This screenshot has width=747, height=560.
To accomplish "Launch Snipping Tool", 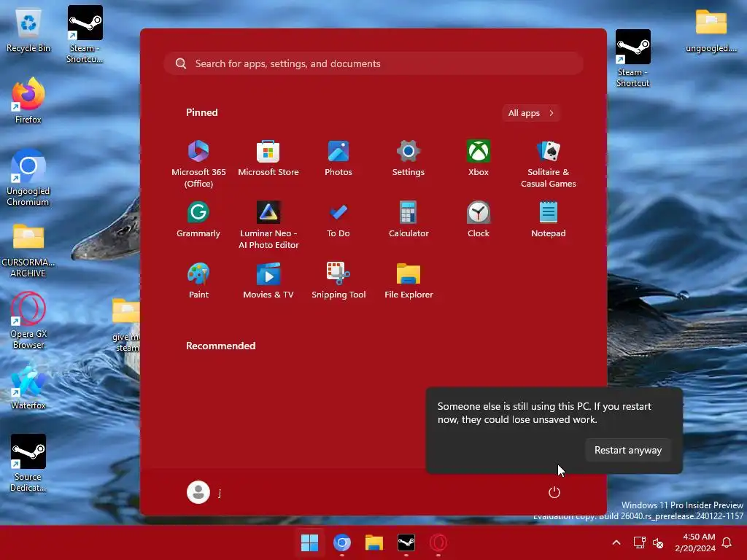I will click(x=338, y=281).
